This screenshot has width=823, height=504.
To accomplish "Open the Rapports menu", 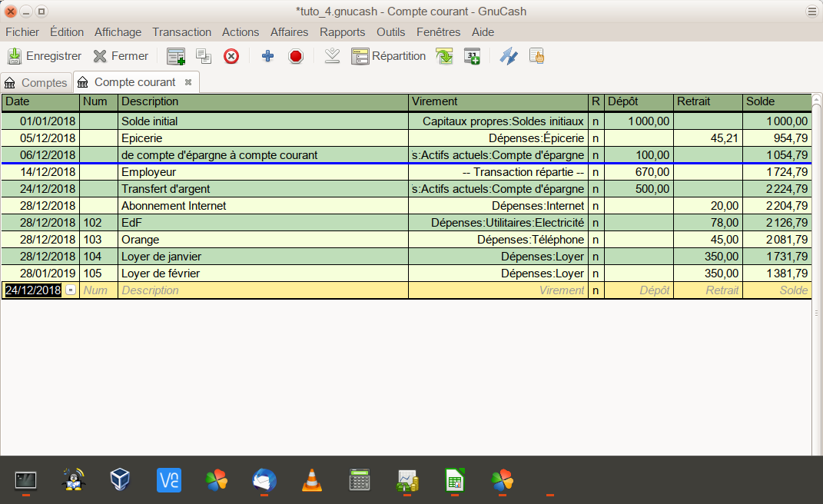I will tap(342, 32).
